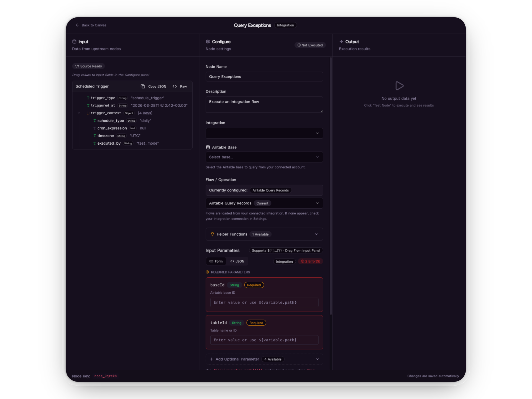Click the Node Name text field
This screenshot has width=532, height=399.
coord(264,77)
